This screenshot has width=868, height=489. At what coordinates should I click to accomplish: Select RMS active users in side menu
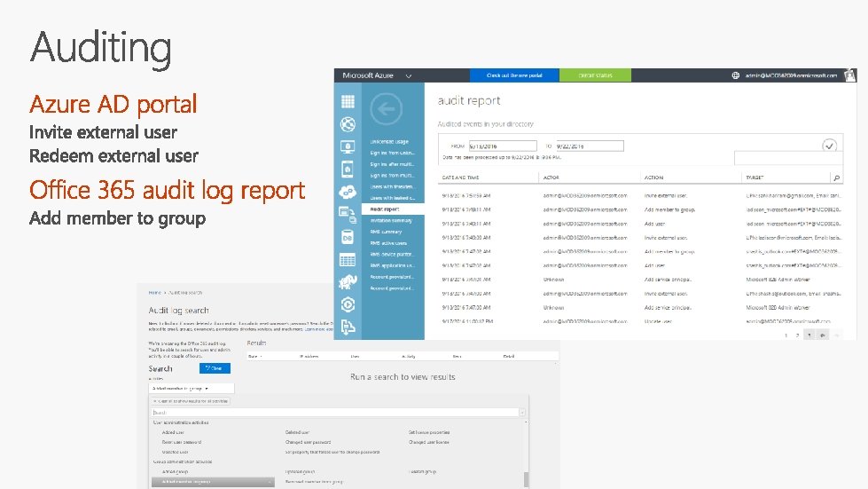pos(388,243)
